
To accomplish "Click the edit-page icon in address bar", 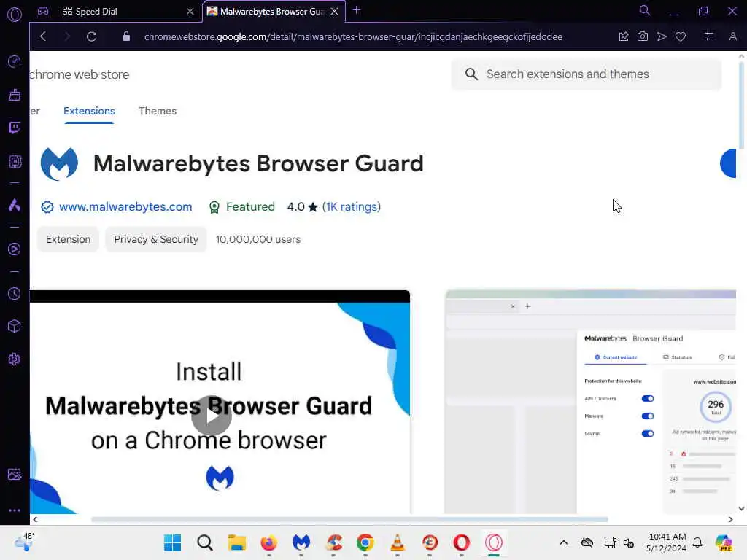I will click(x=624, y=36).
